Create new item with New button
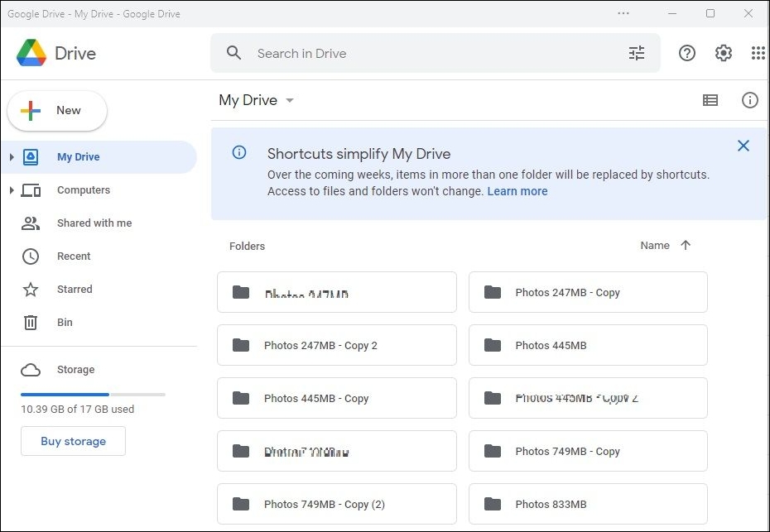770x532 pixels. tap(56, 110)
